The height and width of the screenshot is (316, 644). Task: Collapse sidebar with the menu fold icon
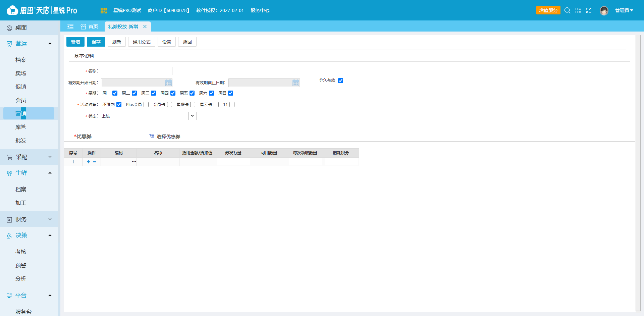coord(70,27)
